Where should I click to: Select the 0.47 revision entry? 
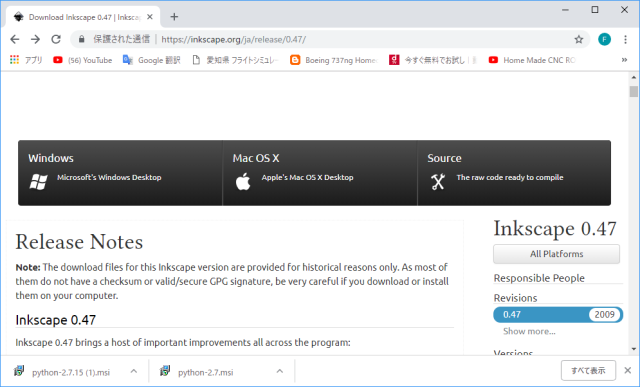[x=558, y=314]
